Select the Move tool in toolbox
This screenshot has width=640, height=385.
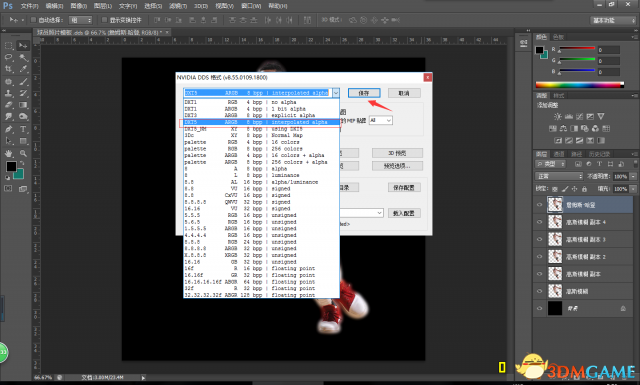point(23,45)
